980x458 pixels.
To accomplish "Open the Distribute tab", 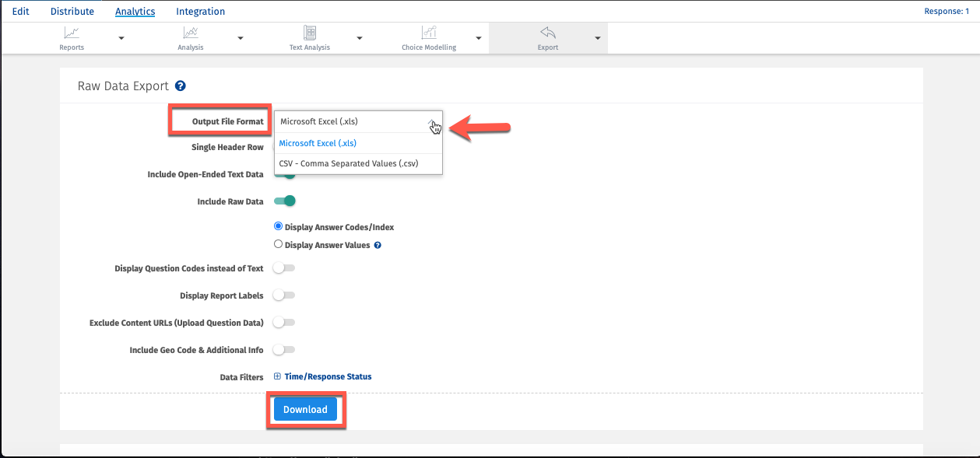I will [72, 12].
